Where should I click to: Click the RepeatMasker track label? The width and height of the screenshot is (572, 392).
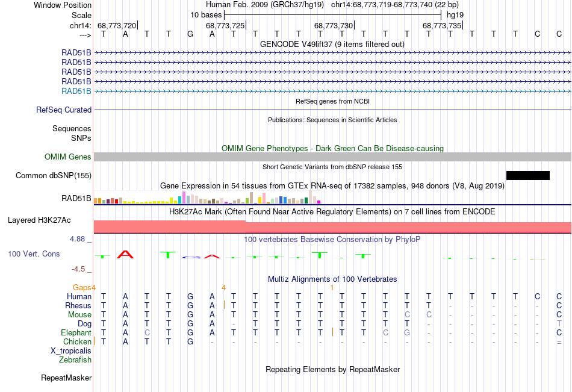click(66, 378)
